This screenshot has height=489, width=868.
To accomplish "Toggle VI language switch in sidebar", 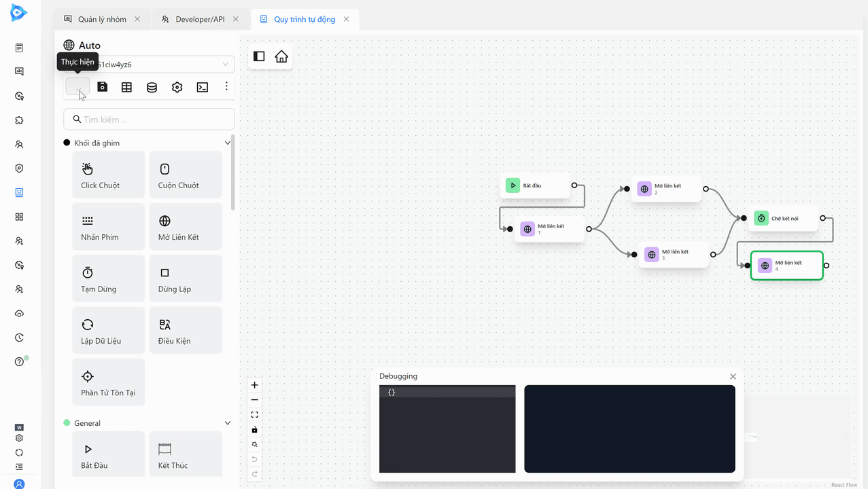I will coord(19,427).
